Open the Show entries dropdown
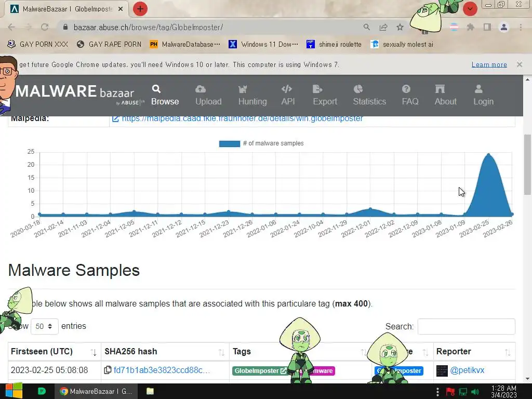Image resolution: width=532 pixels, height=399 pixels. [45, 326]
